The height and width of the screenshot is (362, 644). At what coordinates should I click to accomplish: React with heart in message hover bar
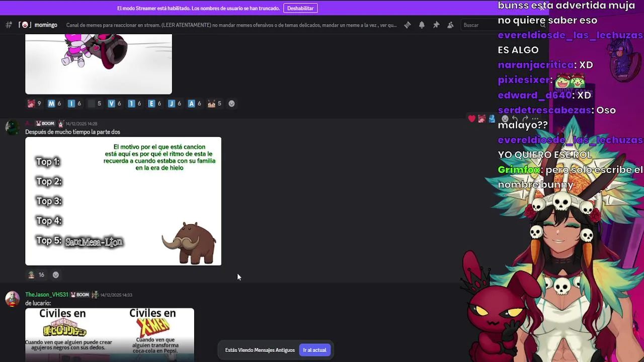coord(471,119)
